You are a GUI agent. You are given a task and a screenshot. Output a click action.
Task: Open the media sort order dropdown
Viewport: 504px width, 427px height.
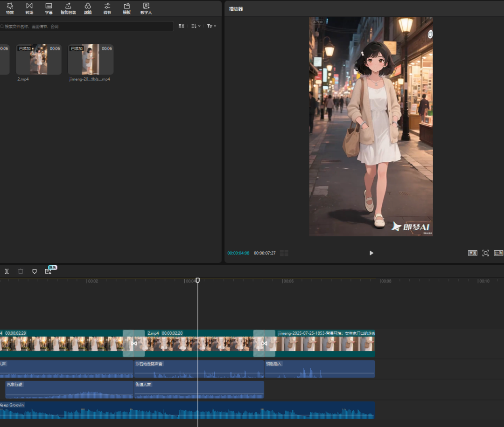(x=196, y=26)
